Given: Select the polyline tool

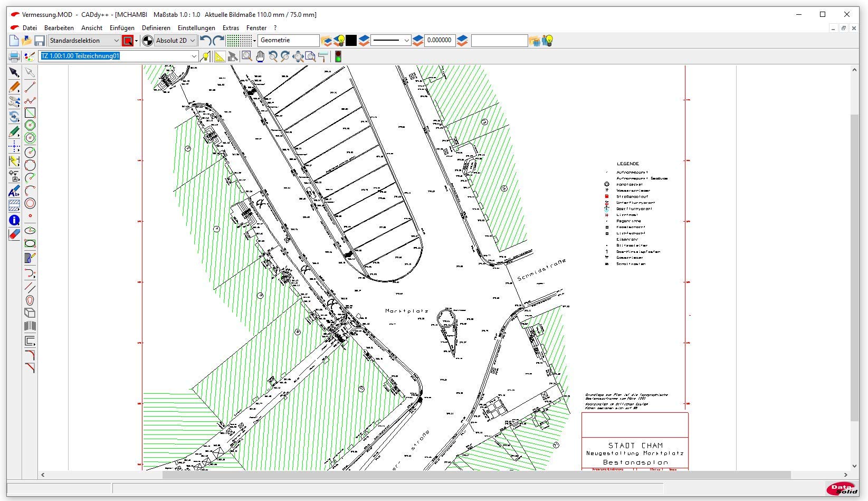Looking at the screenshot, I should [30, 100].
